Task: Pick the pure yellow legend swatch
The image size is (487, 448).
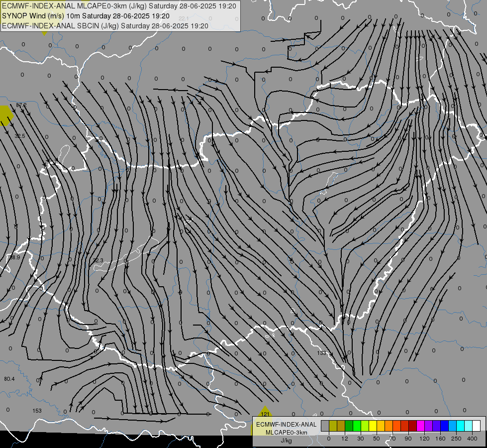Action: [x=373, y=426]
